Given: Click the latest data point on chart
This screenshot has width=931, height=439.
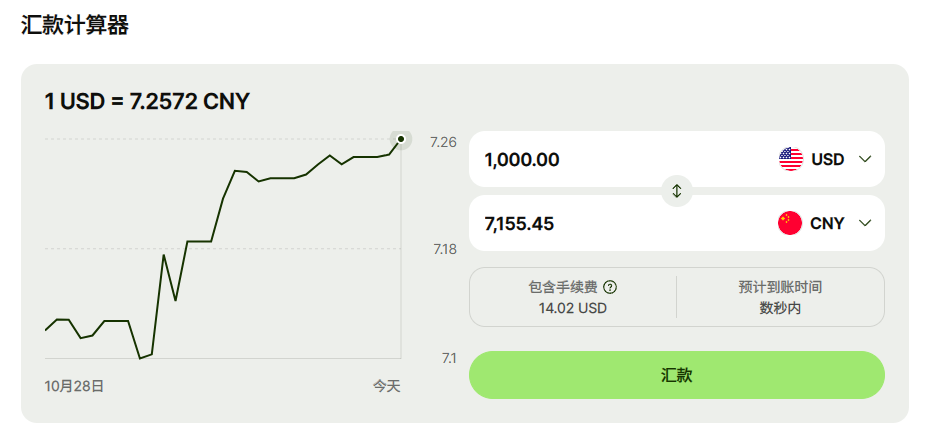Looking at the screenshot, I should 401,139.
